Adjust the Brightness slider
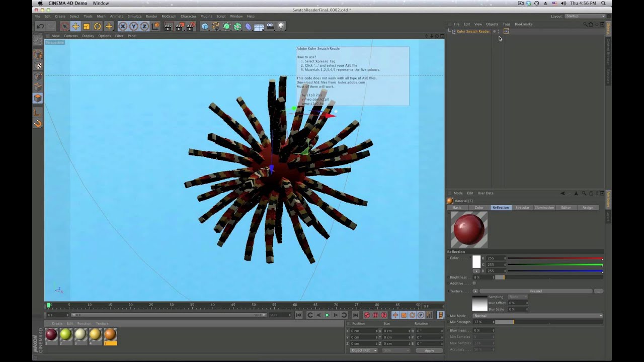The image size is (644, 362). tap(548, 277)
